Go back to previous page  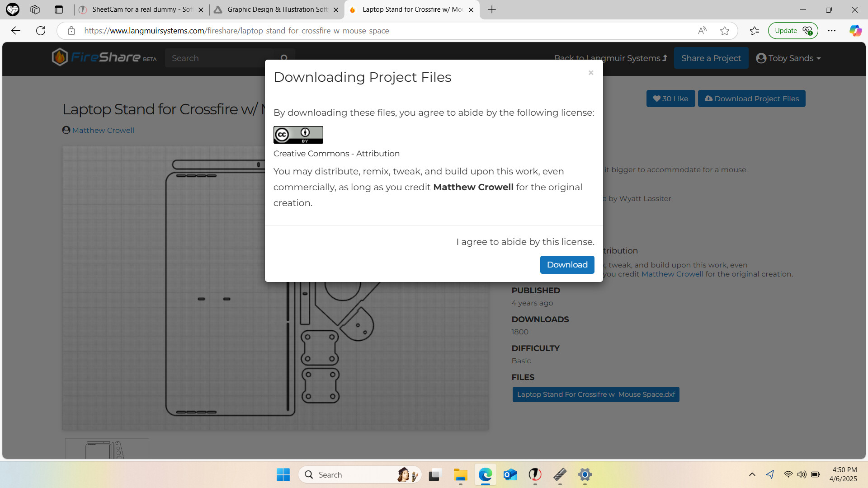point(16,31)
